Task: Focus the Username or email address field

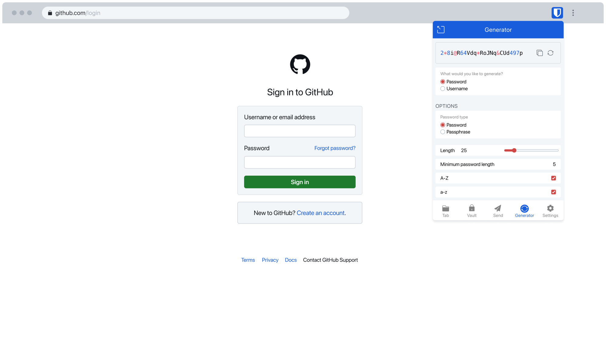Action: coord(300,131)
